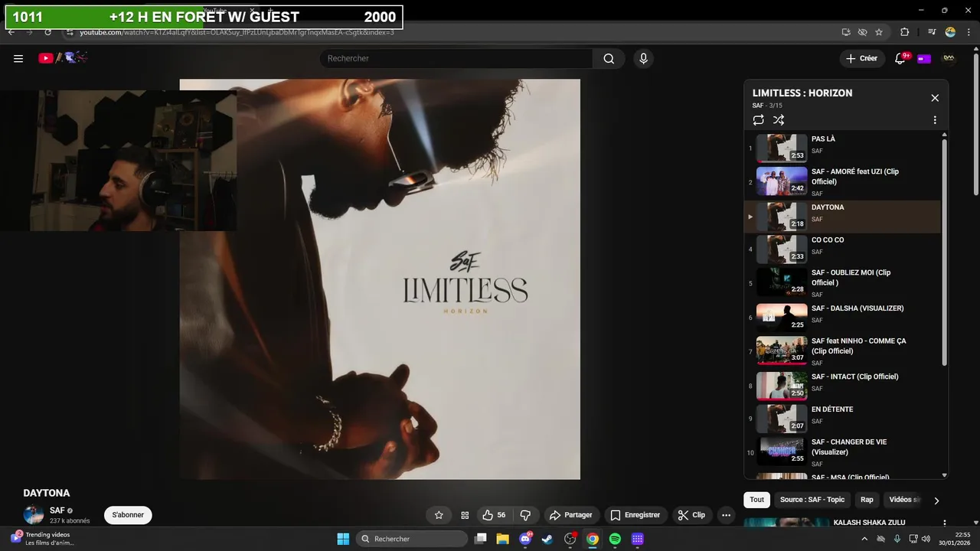The width and height of the screenshot is (980, 551).
Task: Share the video with Partager
Action: pyautogui.click(x=571, y=515)
